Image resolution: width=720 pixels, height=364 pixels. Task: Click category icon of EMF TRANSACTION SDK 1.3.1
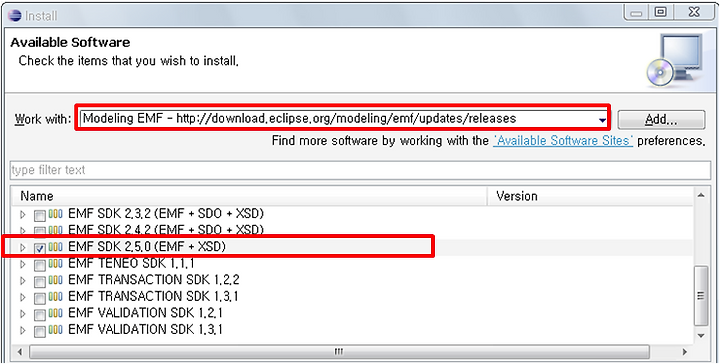[x=56, y=297]
